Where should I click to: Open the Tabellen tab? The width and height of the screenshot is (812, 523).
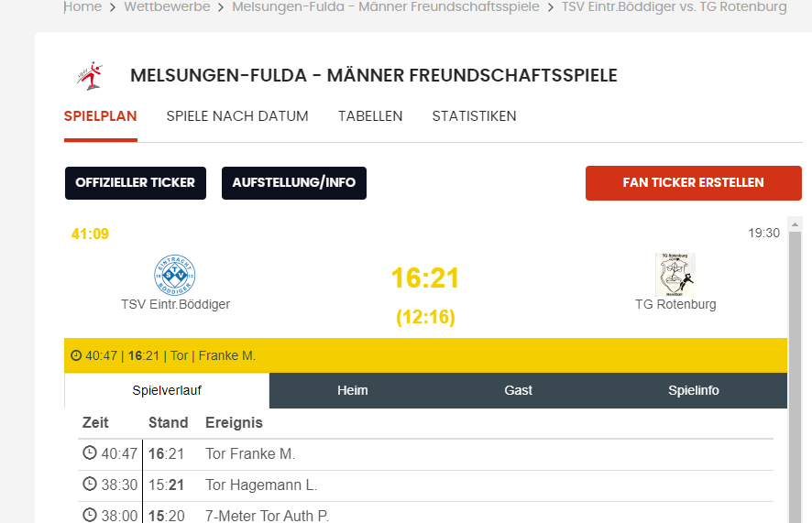click(370, 116)
